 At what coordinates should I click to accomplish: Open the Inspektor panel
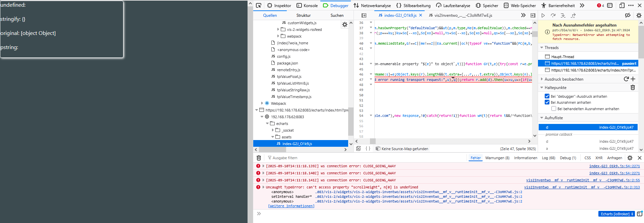pos(279,5)
